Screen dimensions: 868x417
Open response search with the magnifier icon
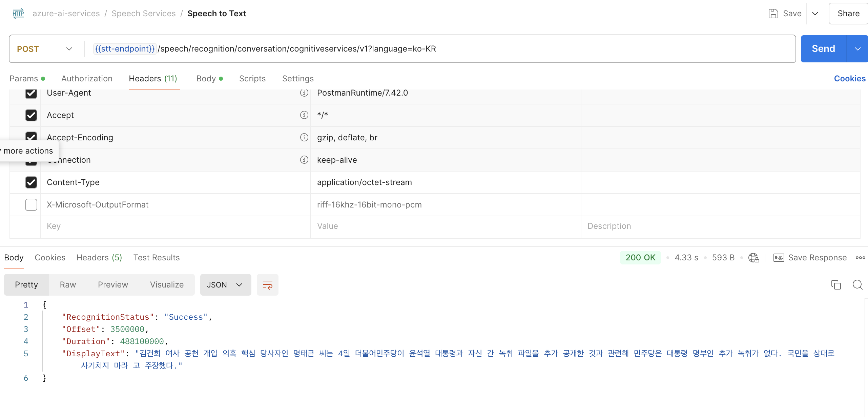coord(857,285)
